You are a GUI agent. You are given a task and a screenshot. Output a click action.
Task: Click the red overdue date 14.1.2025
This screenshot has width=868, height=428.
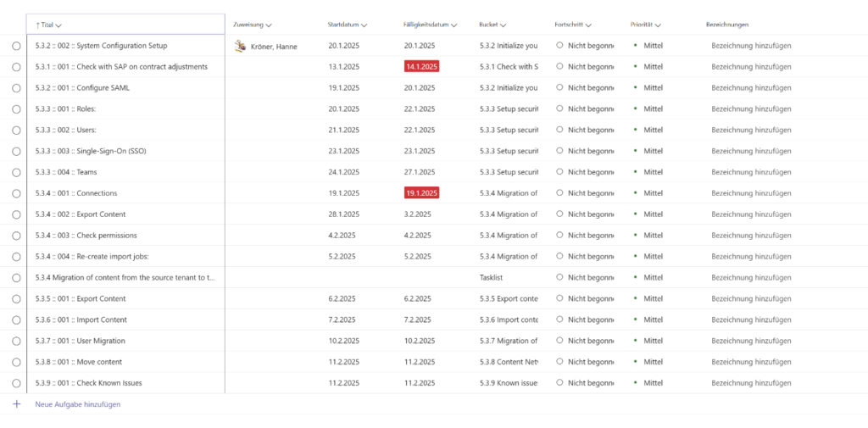[x=421, y=67]
